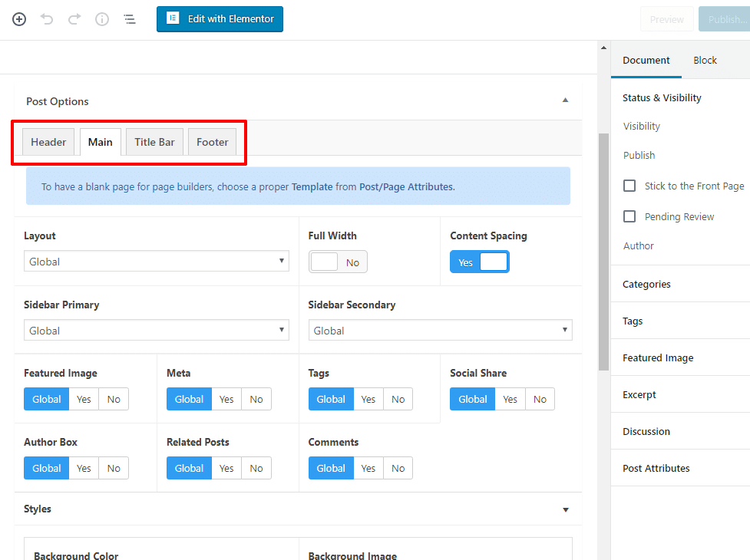
Task: Open the Sidebar Secondary dropdown
Action: tap(440, 331)
